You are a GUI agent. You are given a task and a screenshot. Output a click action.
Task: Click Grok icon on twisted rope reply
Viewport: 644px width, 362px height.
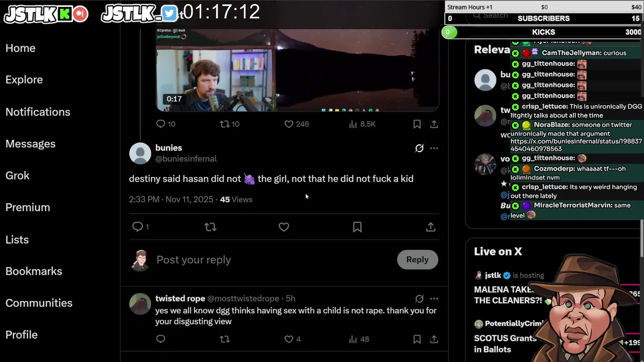click(x=419, y=299)
